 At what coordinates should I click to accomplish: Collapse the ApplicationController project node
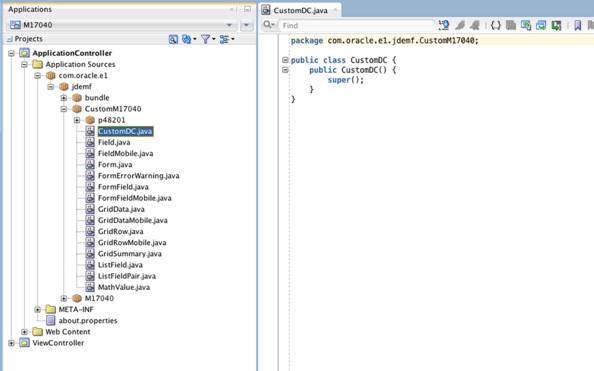point(11,53)
